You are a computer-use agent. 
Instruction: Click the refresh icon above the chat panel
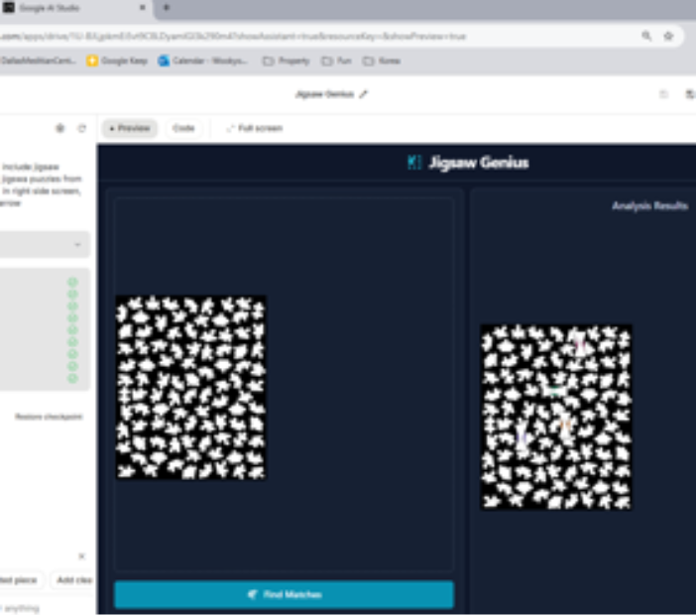pyautogui.click(x=81, y=128)
